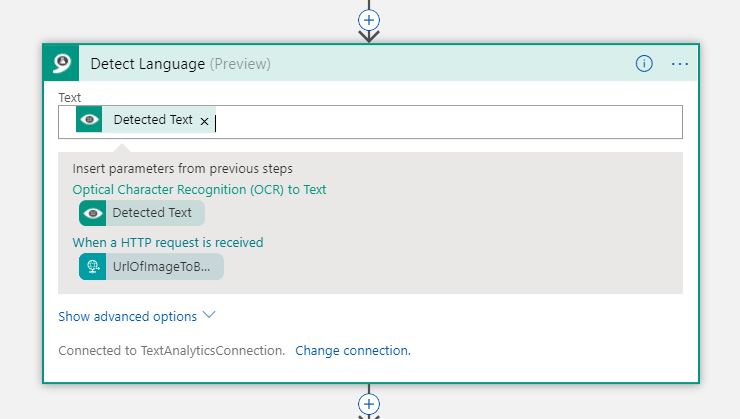The height and width of the screenshot is (419, 740).
Task: Click the plus button above Detect Language
Action: coord(369,20)
